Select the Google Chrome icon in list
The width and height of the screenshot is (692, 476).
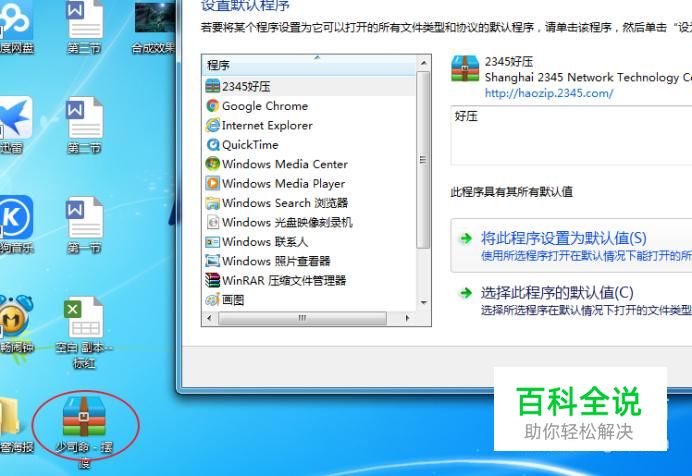point(213,105)
